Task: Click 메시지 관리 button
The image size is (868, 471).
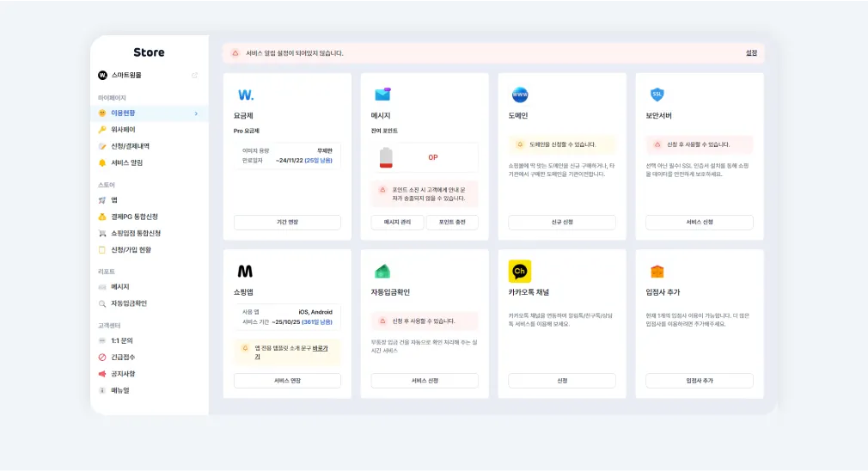Action: pos(397,222)
